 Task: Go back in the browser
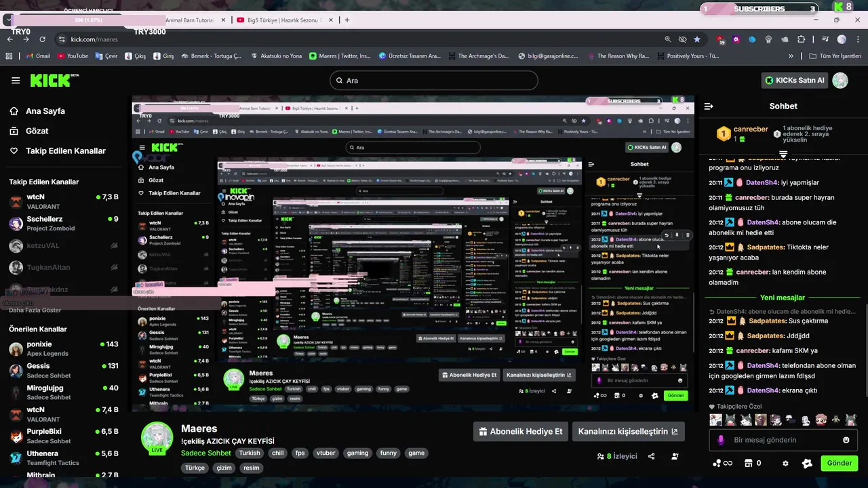(x=9, y=39)
